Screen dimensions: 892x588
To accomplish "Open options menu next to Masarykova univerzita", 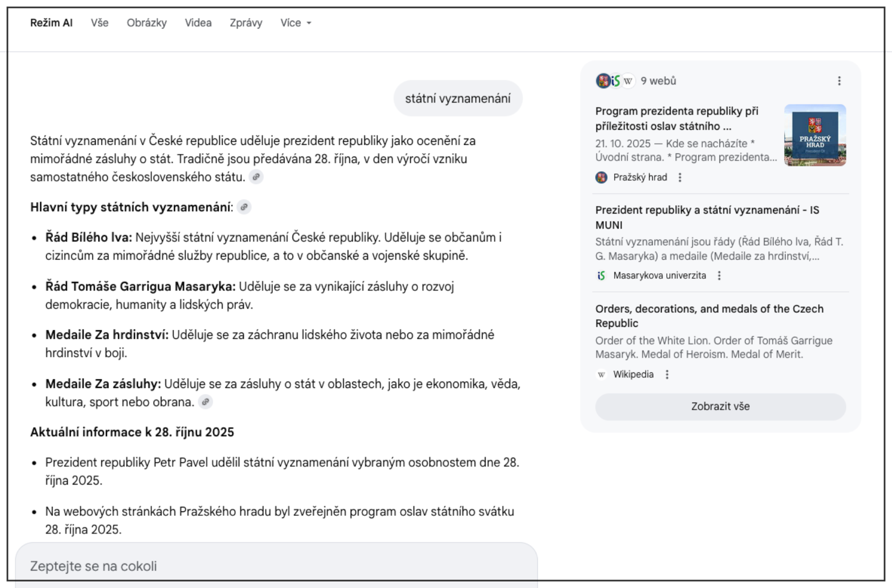I will pos(719,276).
